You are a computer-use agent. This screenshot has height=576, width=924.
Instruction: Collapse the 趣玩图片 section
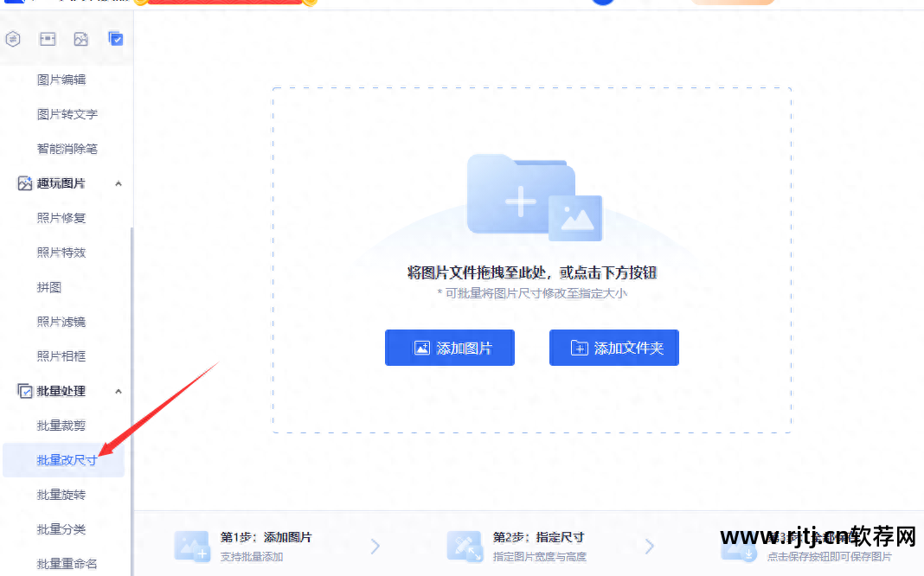click(119, 182)
